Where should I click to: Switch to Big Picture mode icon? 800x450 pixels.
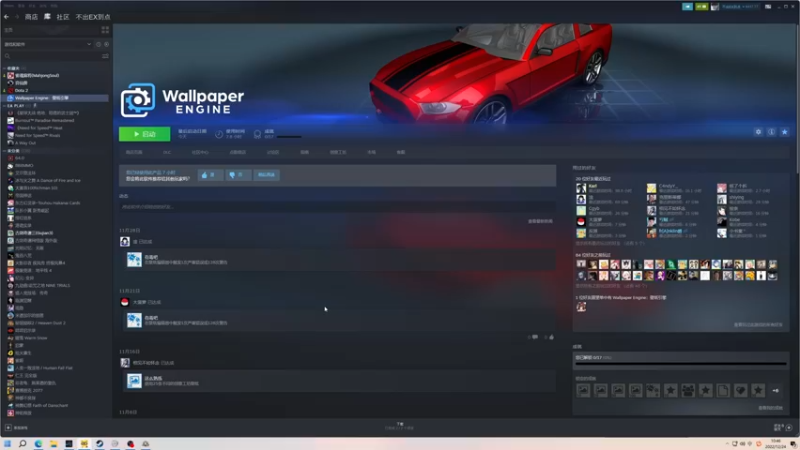click(768, 7)
